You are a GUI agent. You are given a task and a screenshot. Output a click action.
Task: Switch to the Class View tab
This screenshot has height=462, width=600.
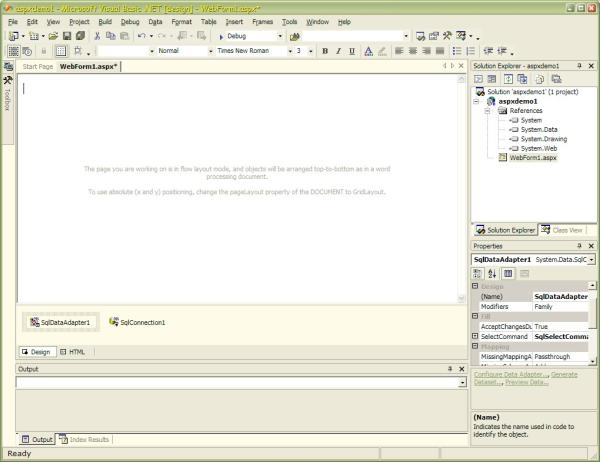pos(562,230)
